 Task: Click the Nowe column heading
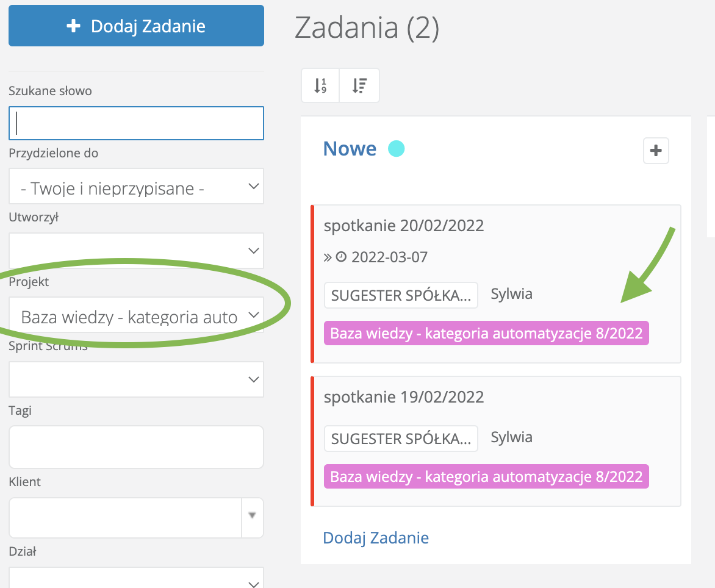click(350, 148)
